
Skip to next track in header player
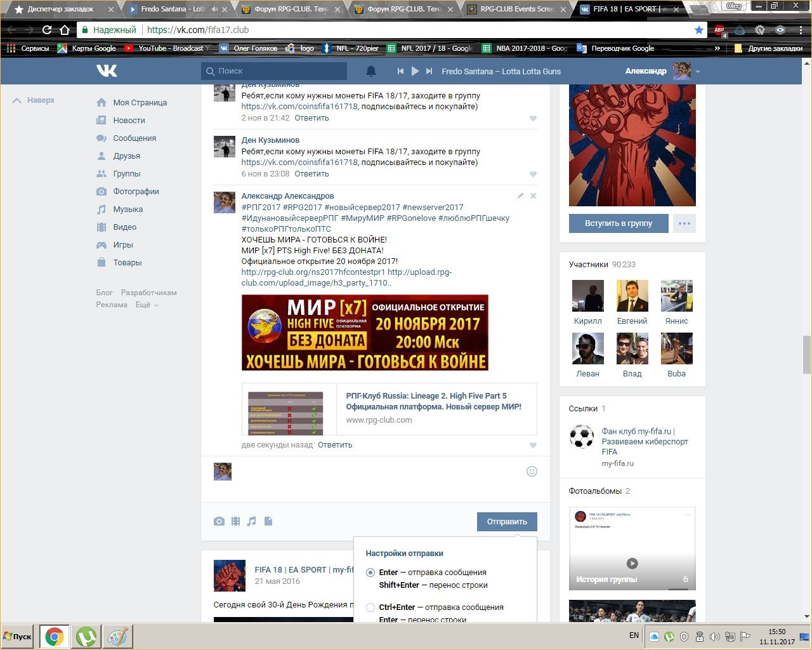429,71
